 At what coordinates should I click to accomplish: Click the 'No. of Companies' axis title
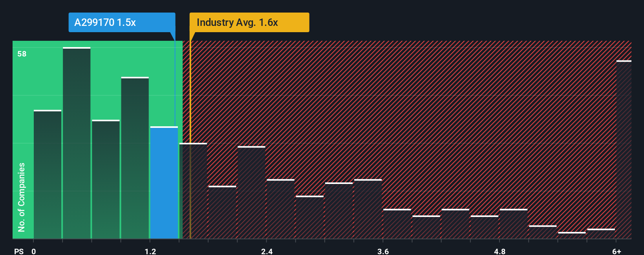pyautogui.click(x=22, y=197)
